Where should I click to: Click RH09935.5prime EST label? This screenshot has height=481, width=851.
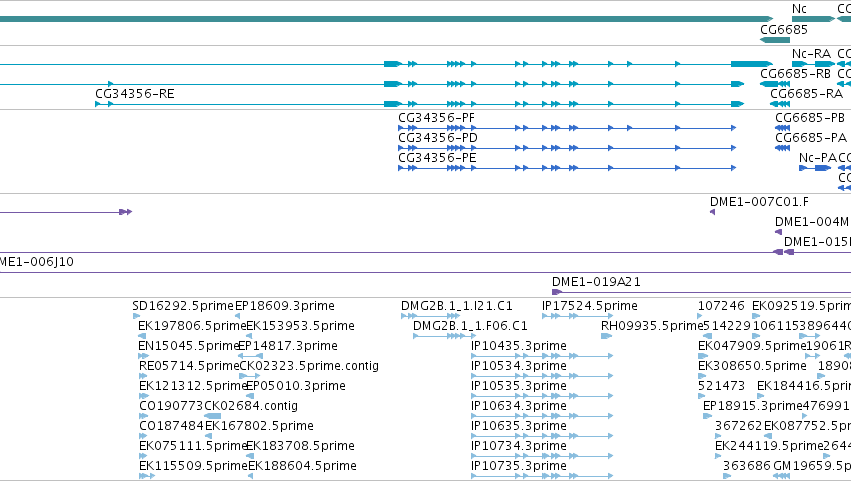[x=652, y=326]
